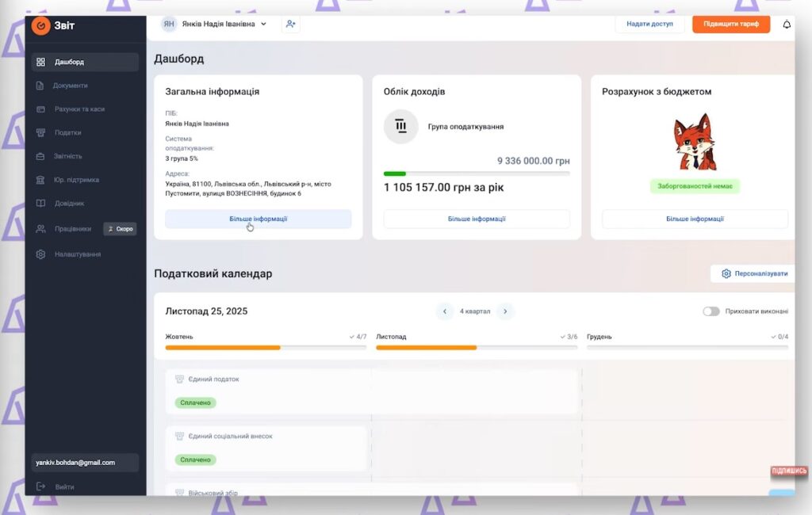Click the add-user icon next to the profile
This screenshot has width=812, height=515.
[290, 25]
